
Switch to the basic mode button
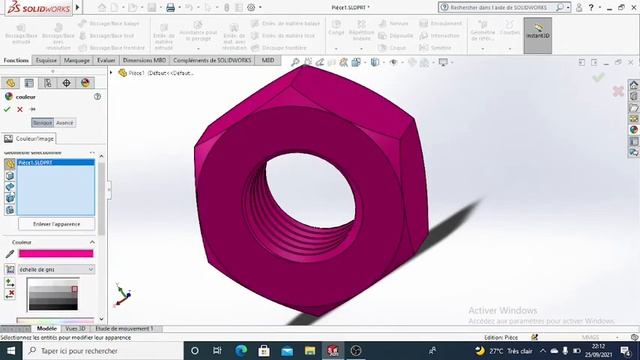42,123
